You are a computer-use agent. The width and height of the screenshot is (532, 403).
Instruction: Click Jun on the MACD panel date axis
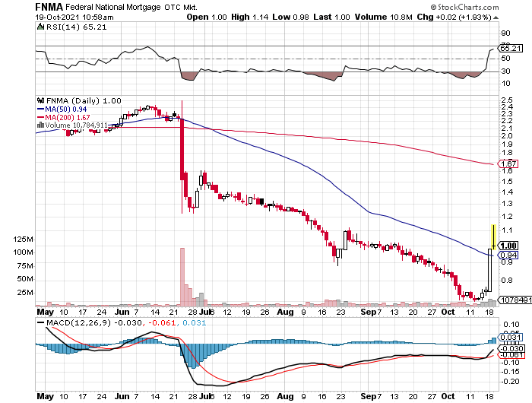122,397
